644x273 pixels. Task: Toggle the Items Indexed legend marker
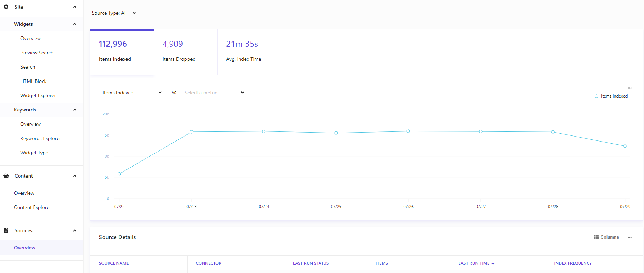(596, 96)
